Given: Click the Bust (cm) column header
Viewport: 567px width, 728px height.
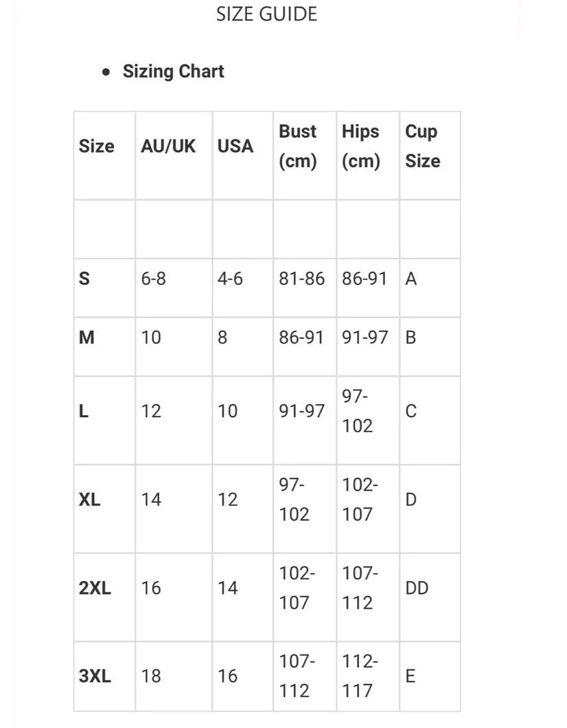Looking at the screenshot, I should (x=298, y=146).
